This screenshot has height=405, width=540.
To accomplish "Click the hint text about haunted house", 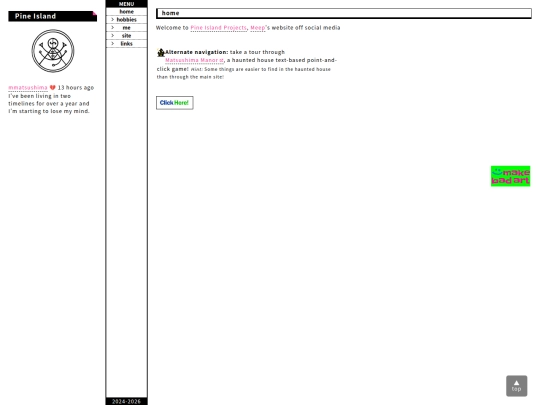I will pos(243,73).
